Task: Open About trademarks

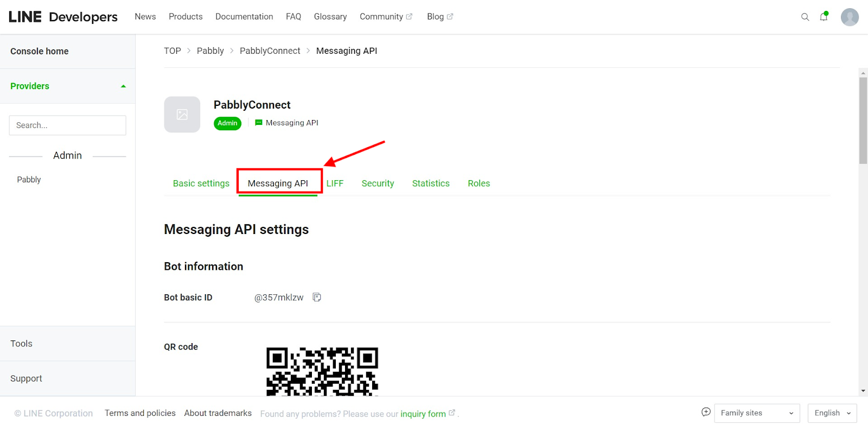Action: (x=218, y=413)
